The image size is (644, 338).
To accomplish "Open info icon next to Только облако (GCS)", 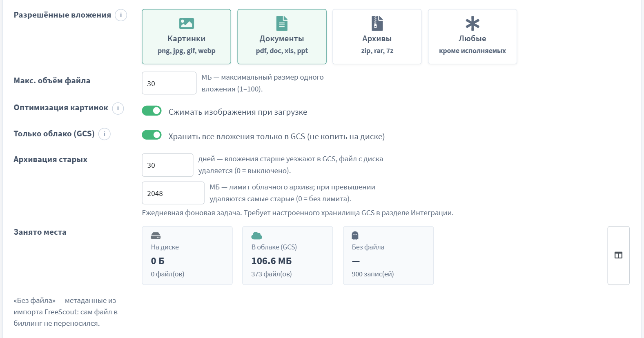I will (105, 134).
